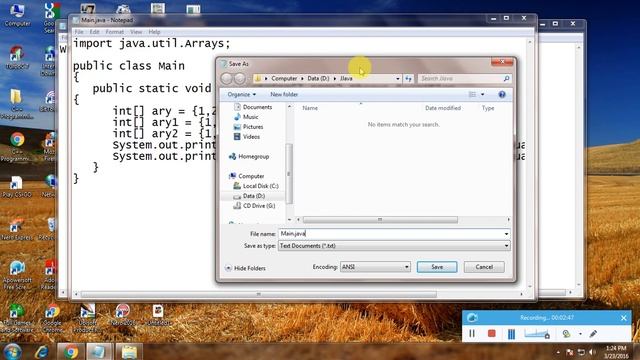Screen dimensions: 640x360
Task: Expand the File name history dropdown arrow
Action: [x=506, y=234]
